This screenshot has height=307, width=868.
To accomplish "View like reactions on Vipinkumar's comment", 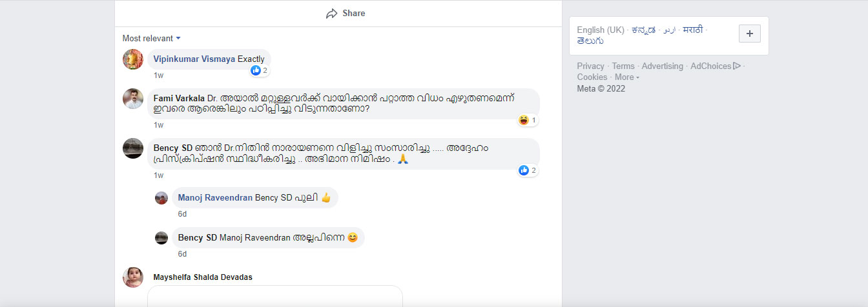I will tap(259, 70).
